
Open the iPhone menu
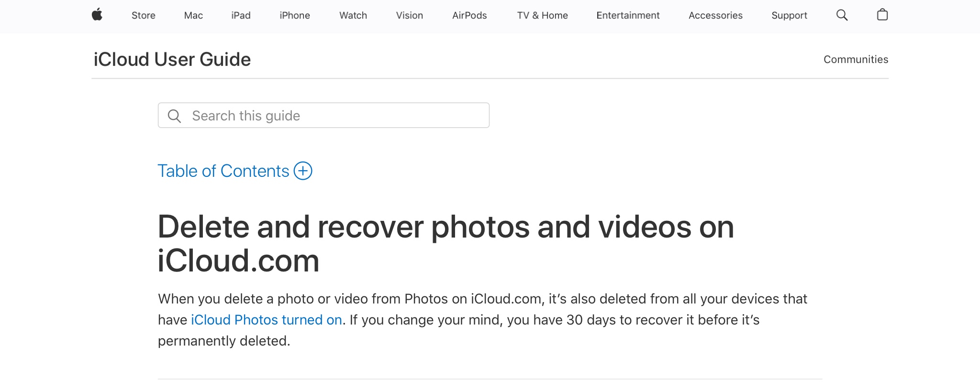tap(295, 15)
